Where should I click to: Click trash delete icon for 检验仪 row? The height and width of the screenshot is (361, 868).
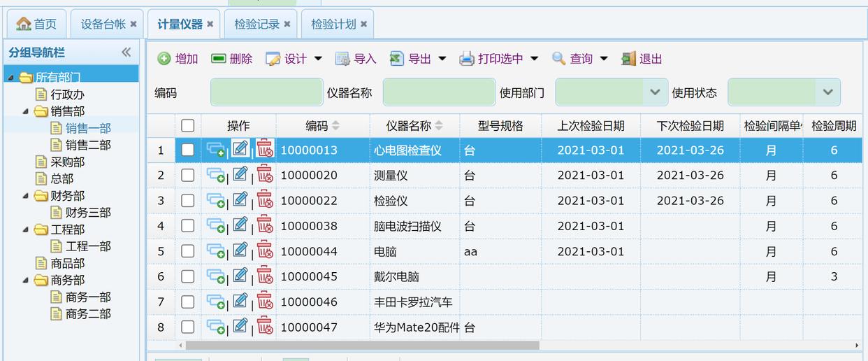coord(264,200)
